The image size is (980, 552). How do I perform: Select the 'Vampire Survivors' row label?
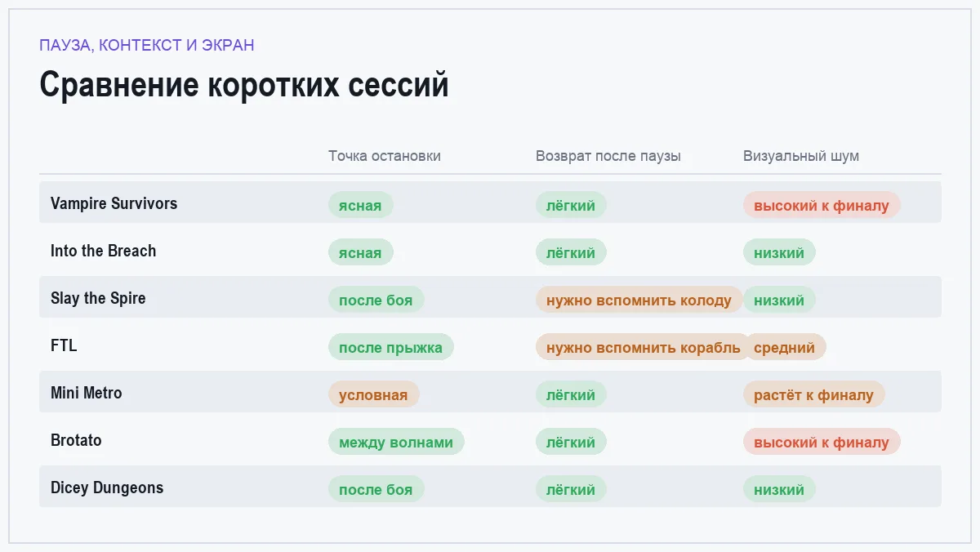tap(114, 203)
